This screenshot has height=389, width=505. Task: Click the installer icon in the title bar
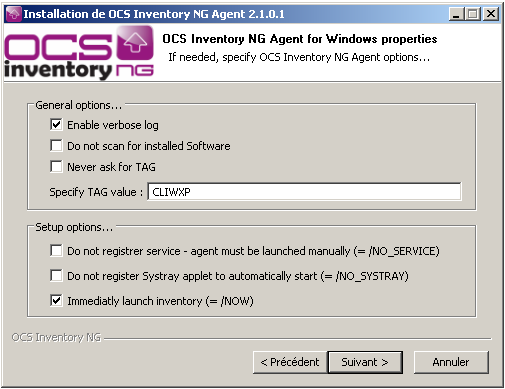pyautogui.click(x=14, y=14)
